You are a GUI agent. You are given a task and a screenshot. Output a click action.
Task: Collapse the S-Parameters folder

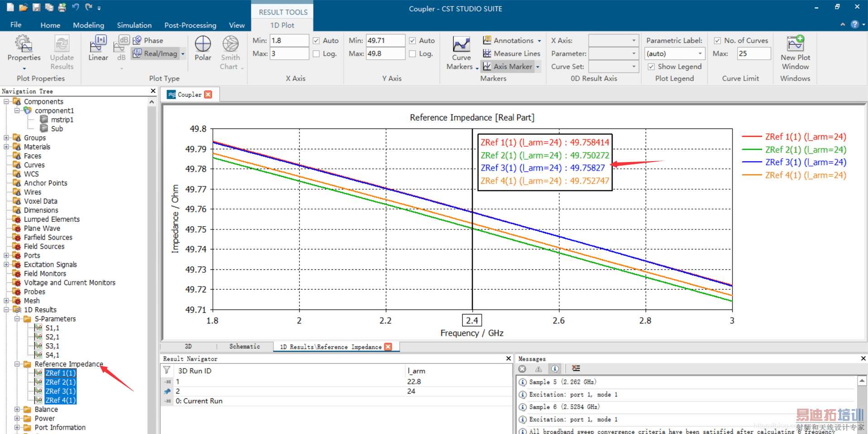17,319
